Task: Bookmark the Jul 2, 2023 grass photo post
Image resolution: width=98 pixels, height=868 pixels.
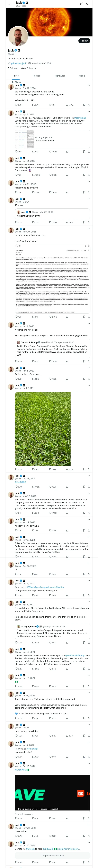Action: 84,469
